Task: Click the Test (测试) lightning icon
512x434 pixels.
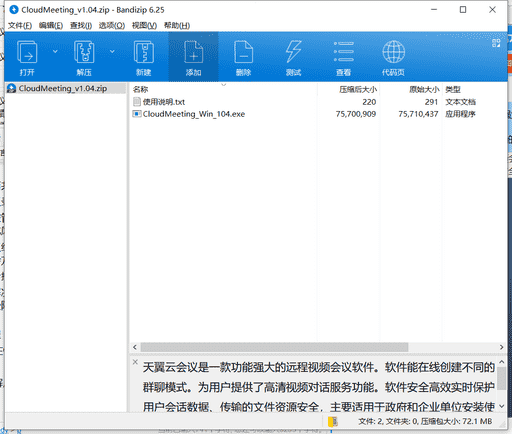Action: tap(293, 51)
